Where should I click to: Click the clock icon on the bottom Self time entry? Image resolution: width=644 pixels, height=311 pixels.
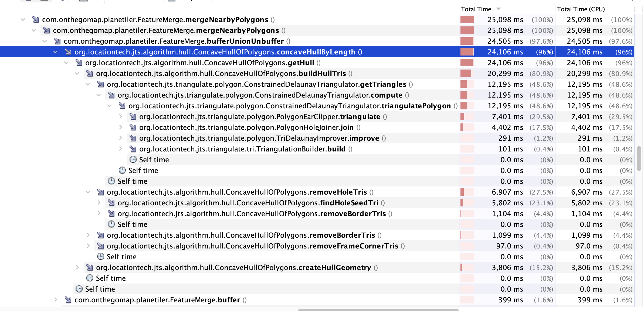click(x=79, y=289)
